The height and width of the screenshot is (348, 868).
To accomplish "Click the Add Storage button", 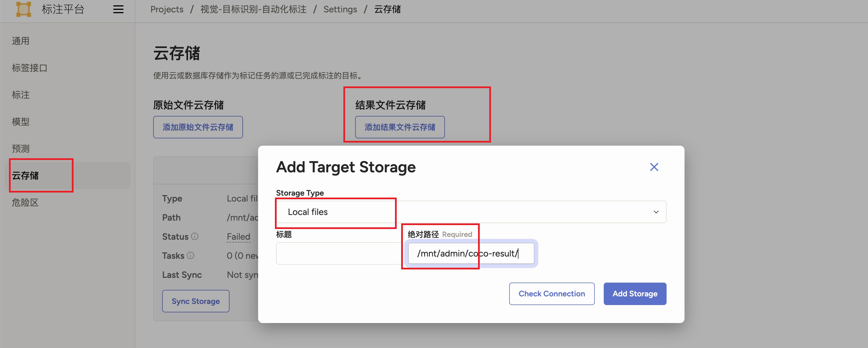I will (635, 294).
